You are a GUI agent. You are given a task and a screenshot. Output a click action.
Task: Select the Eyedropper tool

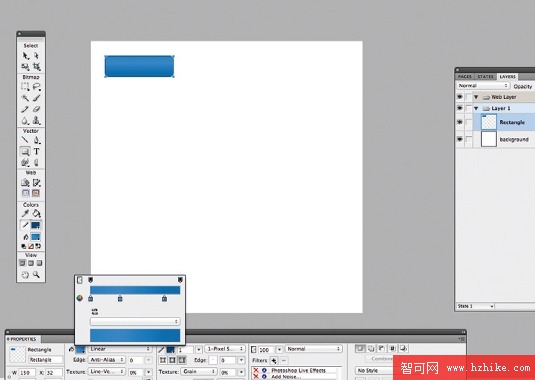point(25,214)
